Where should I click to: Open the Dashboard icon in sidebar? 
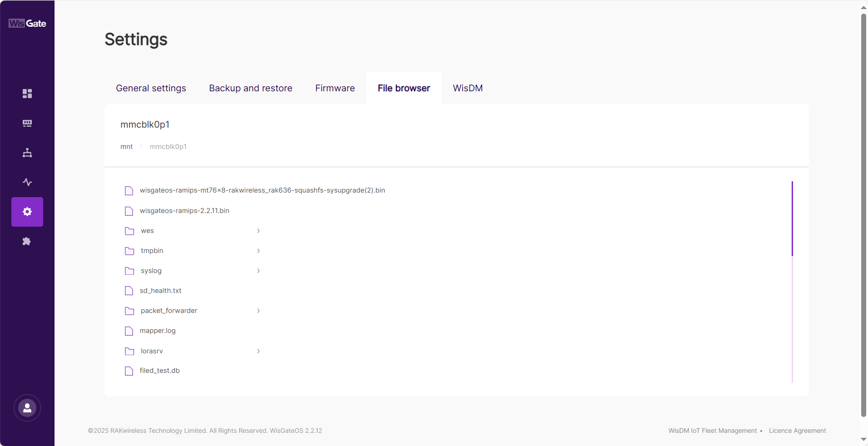tap(27, 94)
